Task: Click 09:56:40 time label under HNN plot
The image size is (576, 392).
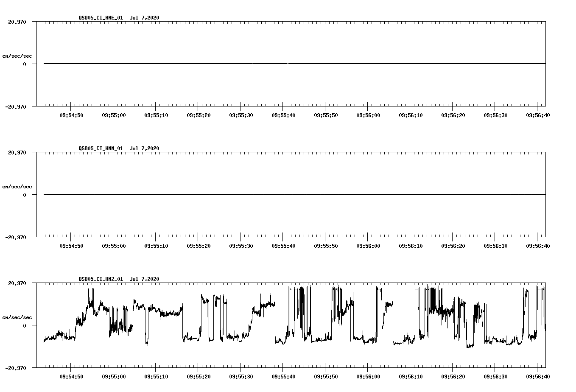Action: pos(538,246)
